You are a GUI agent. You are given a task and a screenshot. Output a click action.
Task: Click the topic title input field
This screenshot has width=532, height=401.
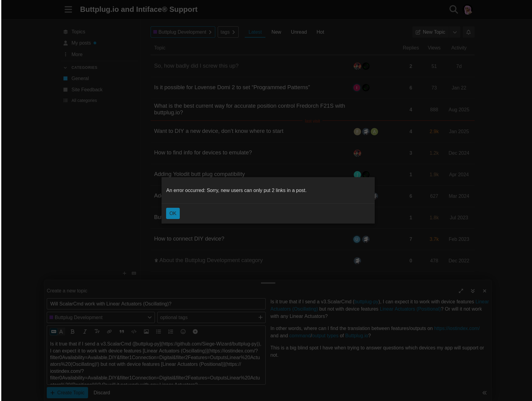pos(156,304)
